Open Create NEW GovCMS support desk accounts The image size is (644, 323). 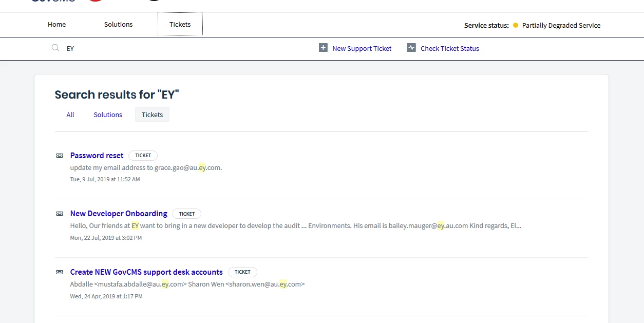pyautogui.click(x=146, y=272)
